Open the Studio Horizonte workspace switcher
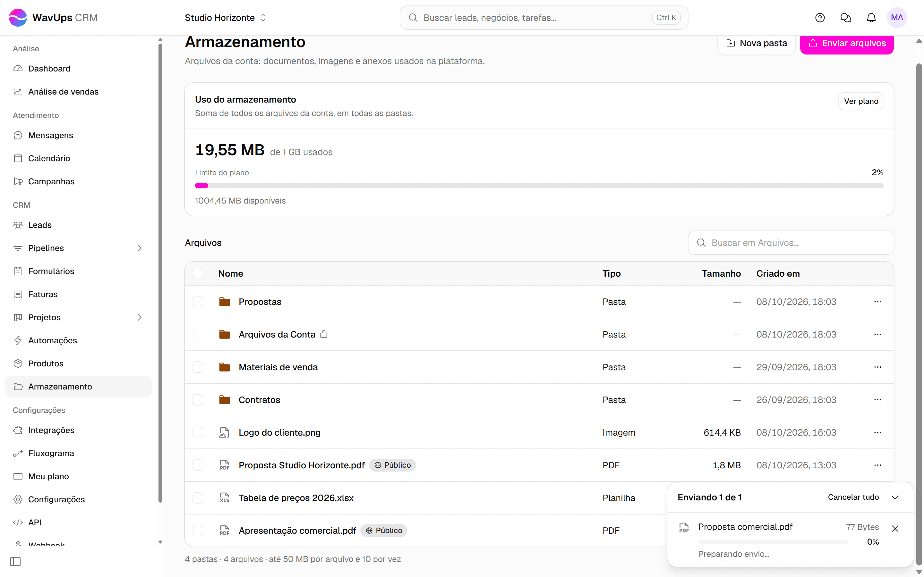Viewport: 924px width, 577px height. (225, 18)
